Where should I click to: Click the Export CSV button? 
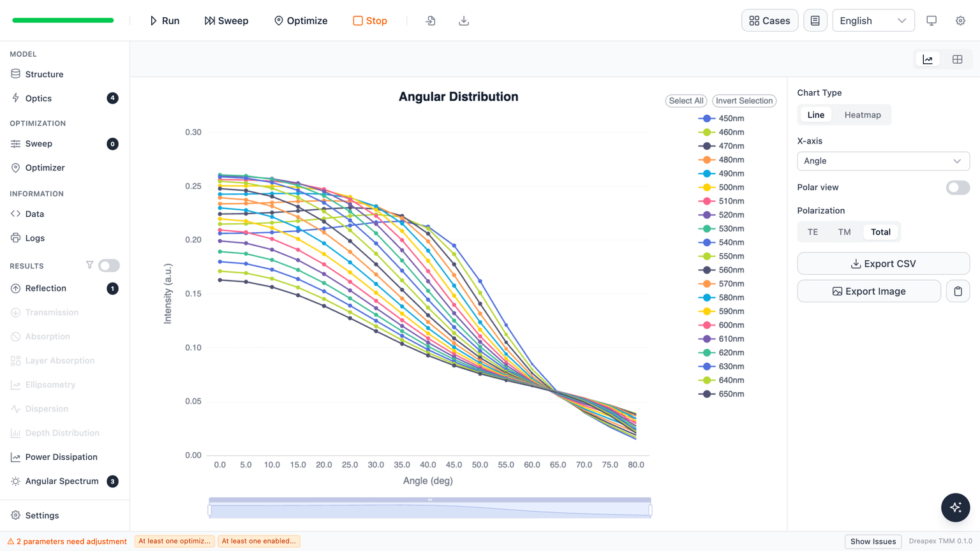(x=883, y=263)
